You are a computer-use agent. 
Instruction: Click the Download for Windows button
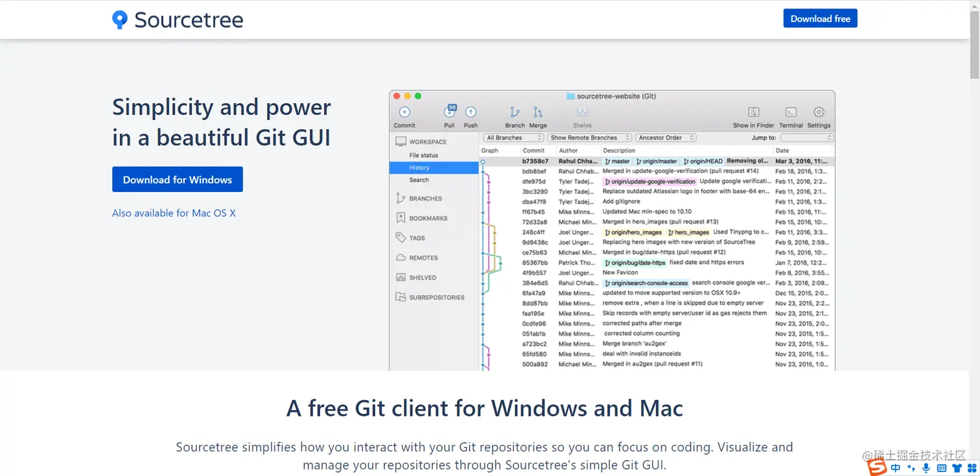[178, 180]
